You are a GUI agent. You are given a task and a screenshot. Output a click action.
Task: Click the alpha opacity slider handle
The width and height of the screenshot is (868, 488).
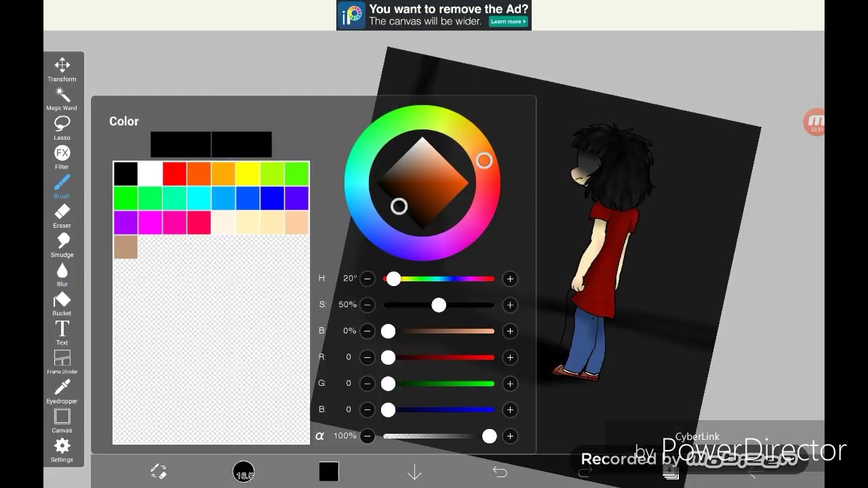[490, 436]
